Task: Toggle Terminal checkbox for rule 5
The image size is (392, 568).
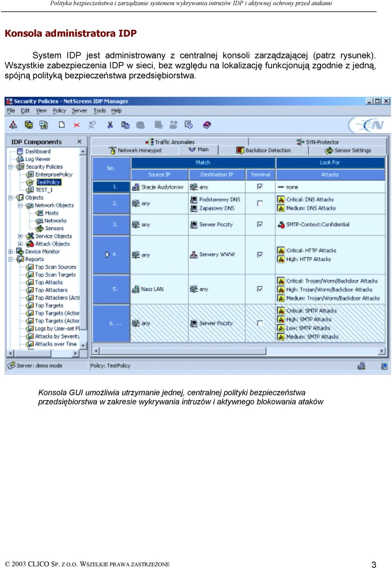Action: tap(260, 289)
